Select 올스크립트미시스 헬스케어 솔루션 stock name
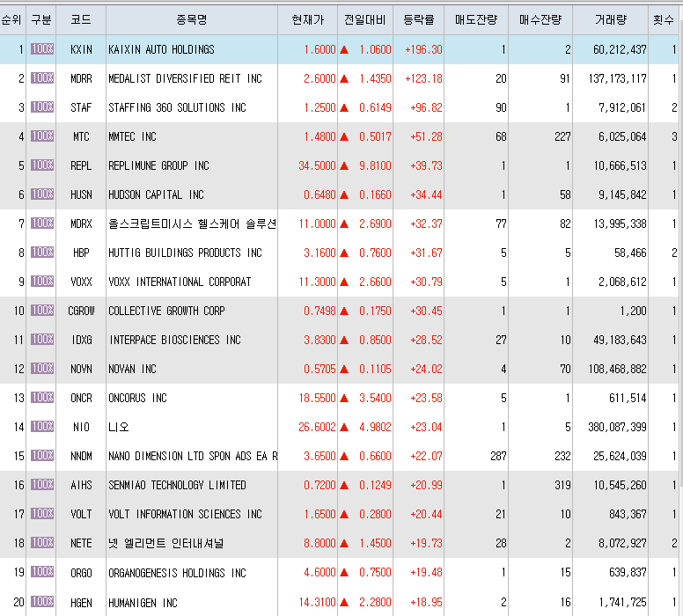Image resolution: width=683 pixels, height=616 pixels. [x=192, y=224]
